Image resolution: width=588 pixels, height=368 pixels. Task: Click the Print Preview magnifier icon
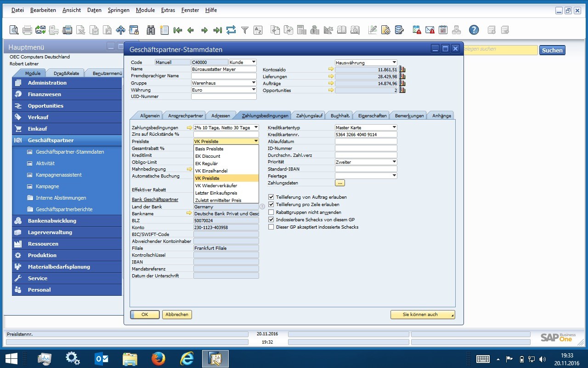pyautogui.click(x=14, y=30)
